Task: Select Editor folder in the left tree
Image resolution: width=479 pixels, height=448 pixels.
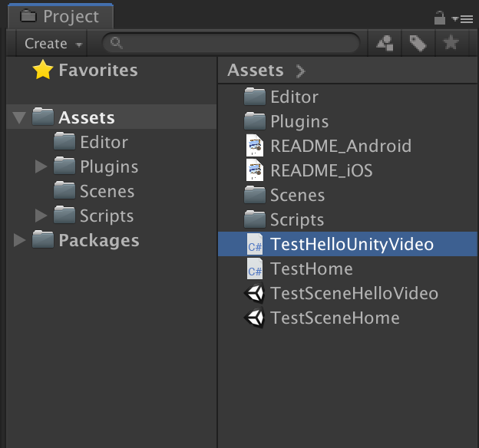Action: [104, 143]
